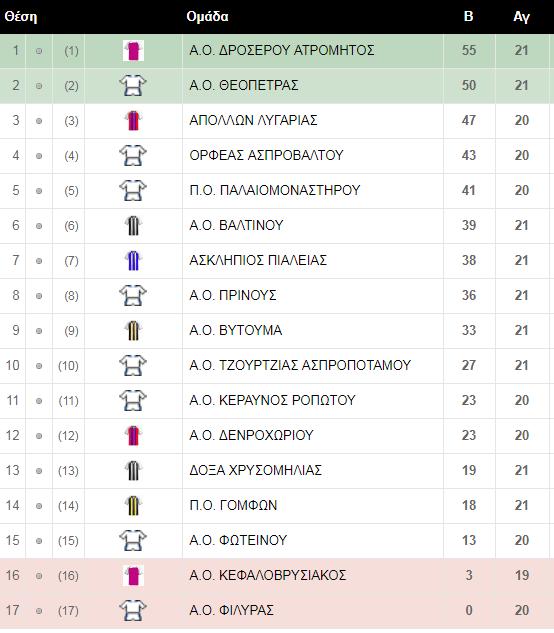Click the black striped jersey icon for Α.Ο. ΒΑΛΤΙΝΟΥ
The height and width of the screenshot is (633, 554).
click(x=133, y=226)
